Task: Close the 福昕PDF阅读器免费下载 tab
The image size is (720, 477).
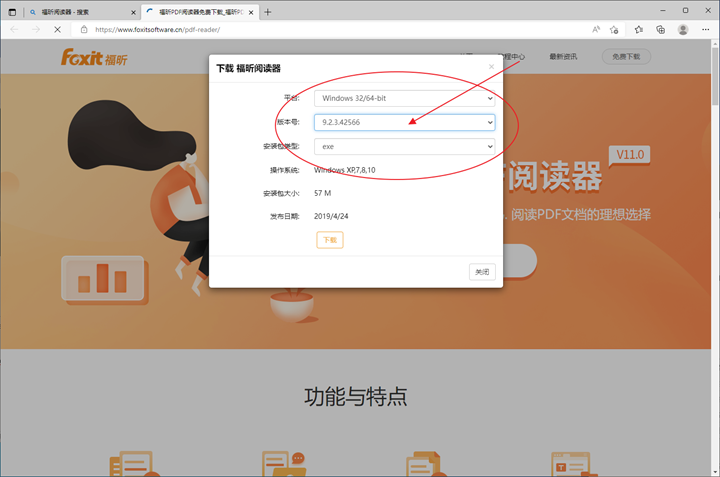Action: pos(251,12)
